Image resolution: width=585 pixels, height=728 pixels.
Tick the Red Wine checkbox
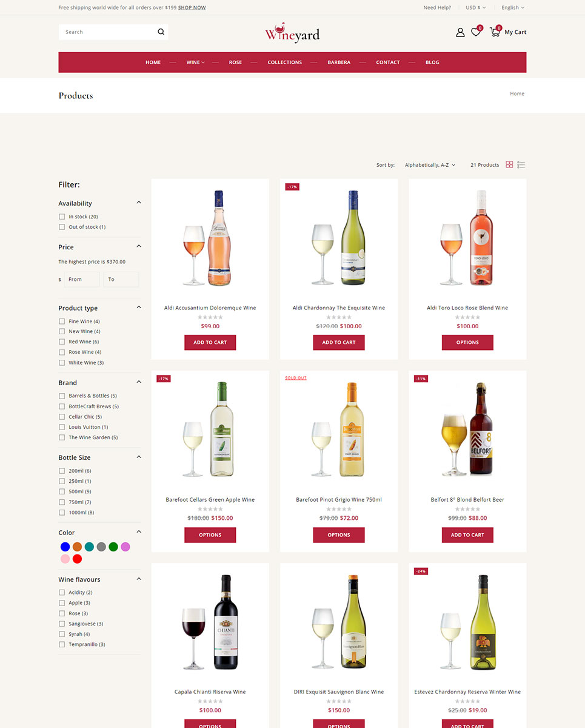pos(62,342)
